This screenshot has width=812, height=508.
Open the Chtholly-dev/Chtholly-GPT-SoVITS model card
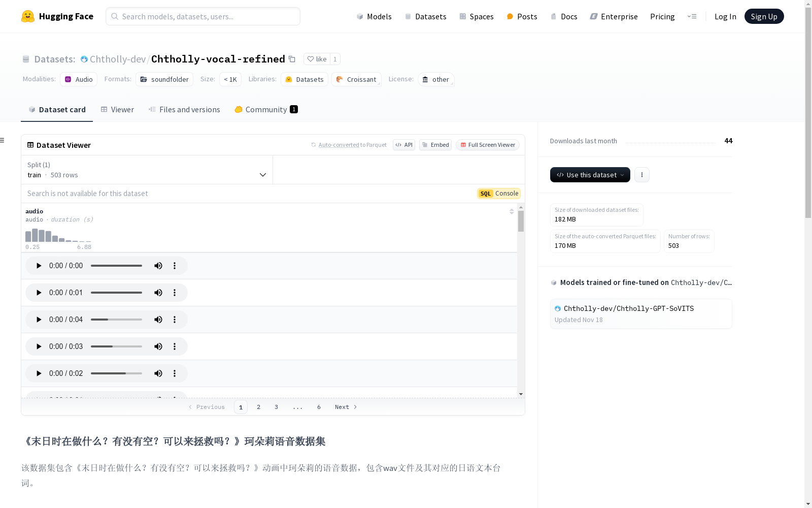point(641,314)
